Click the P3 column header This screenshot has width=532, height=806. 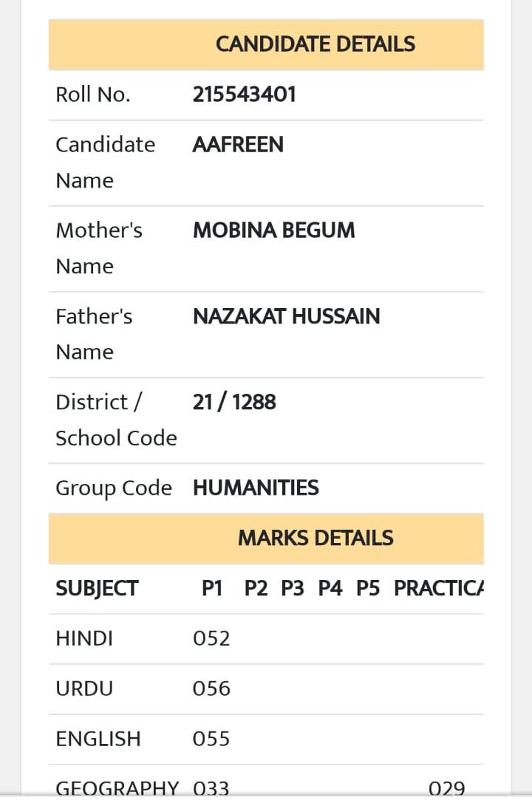pyautogui.click(x=293, y=588)
